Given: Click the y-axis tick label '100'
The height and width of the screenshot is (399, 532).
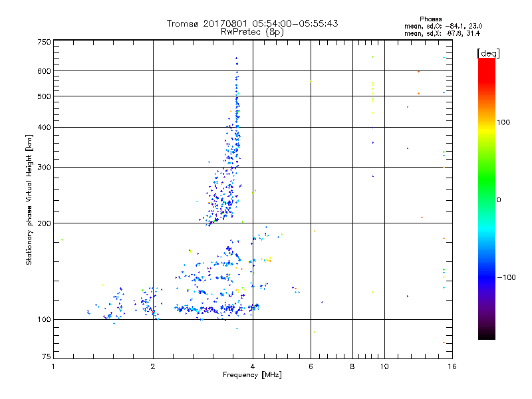Looking at the screenshot, I should tap(44, 319).
